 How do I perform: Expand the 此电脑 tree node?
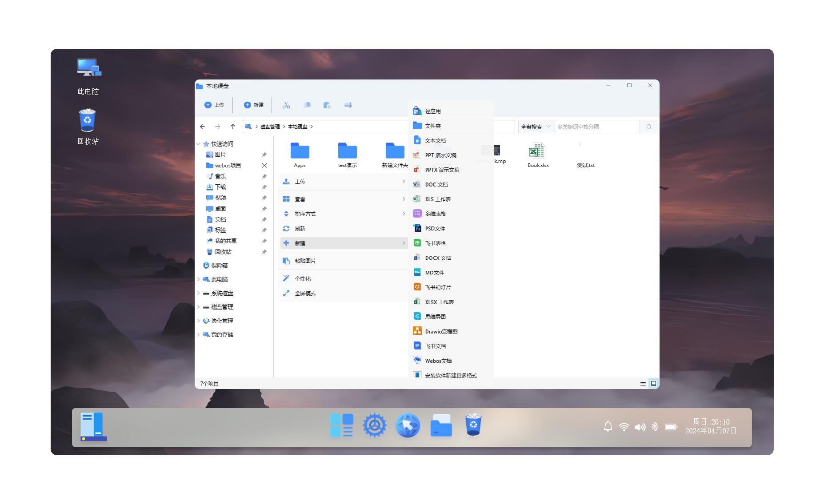tap(198, 280)
